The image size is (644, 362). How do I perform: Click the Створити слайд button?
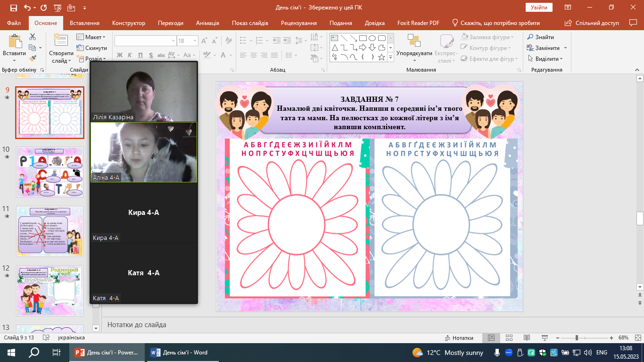click(x=61, y=48)
